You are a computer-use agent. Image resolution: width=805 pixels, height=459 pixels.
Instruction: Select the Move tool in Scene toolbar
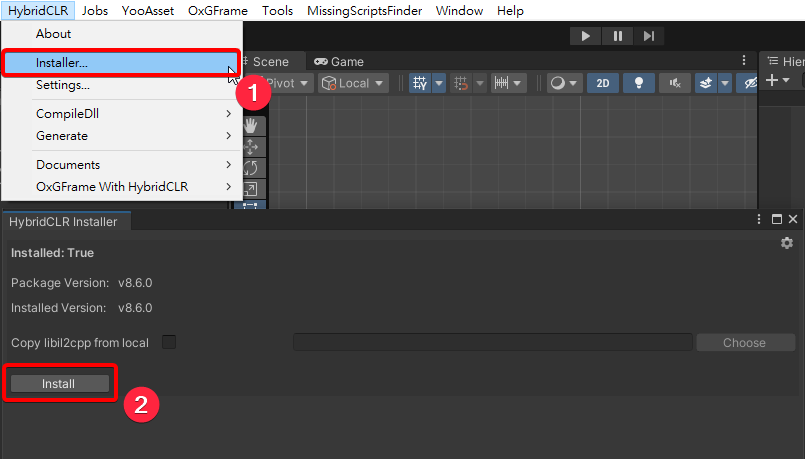point(250,146)
